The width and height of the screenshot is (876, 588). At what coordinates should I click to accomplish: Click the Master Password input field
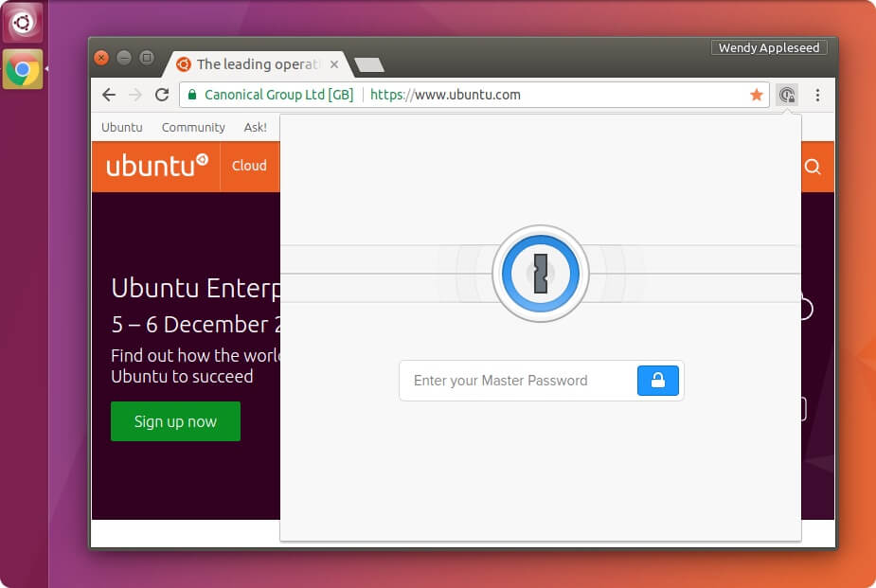click(516, 381)
